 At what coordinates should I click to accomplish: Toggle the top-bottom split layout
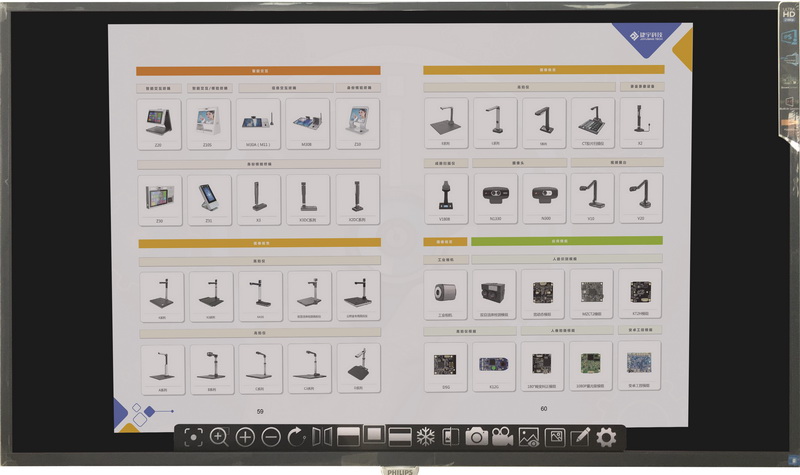[400, 437]
